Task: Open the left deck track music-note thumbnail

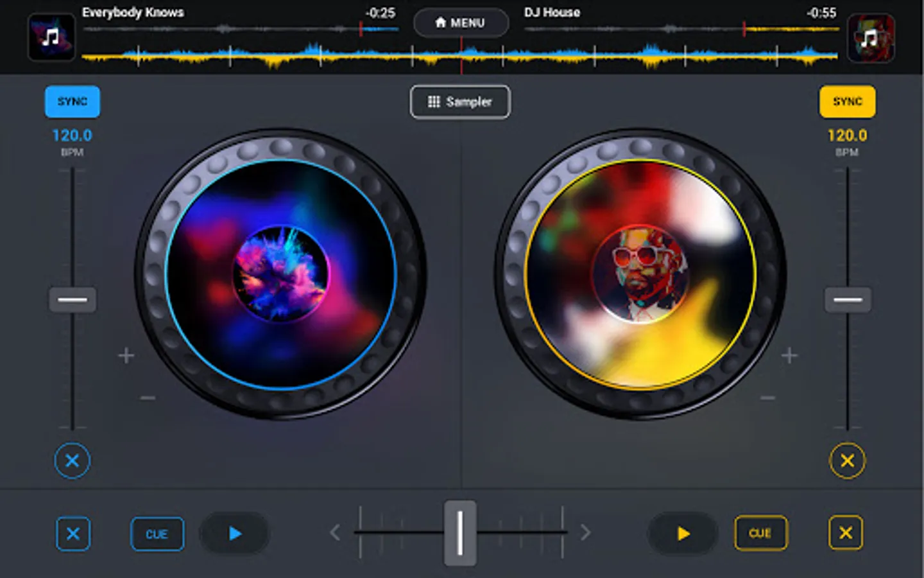Action: point(51,38)
